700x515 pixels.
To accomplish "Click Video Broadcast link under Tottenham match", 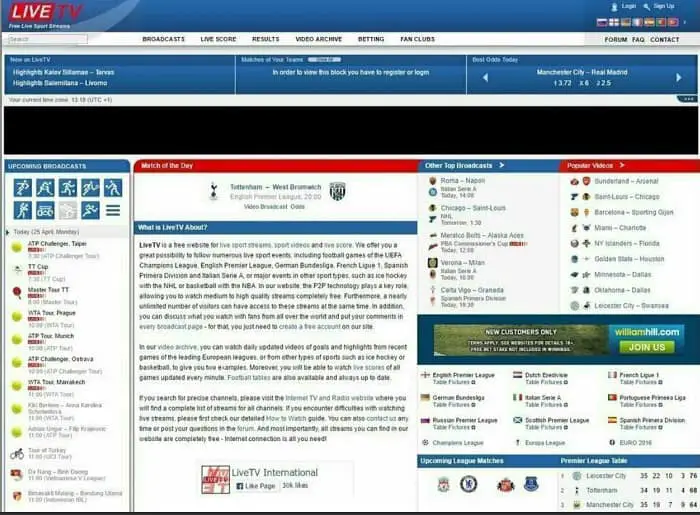I will pyautogui.click(x=266, y=207).
